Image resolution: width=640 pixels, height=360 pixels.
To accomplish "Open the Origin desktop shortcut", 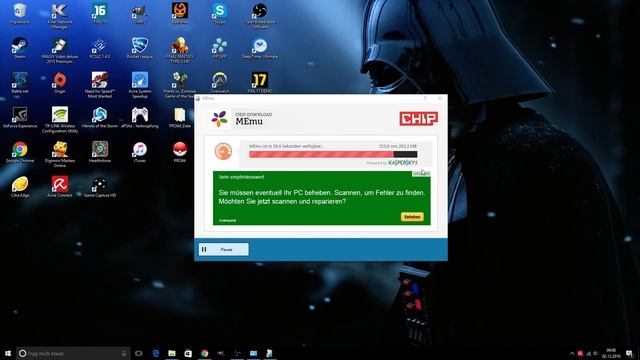I will click(60, 83).
